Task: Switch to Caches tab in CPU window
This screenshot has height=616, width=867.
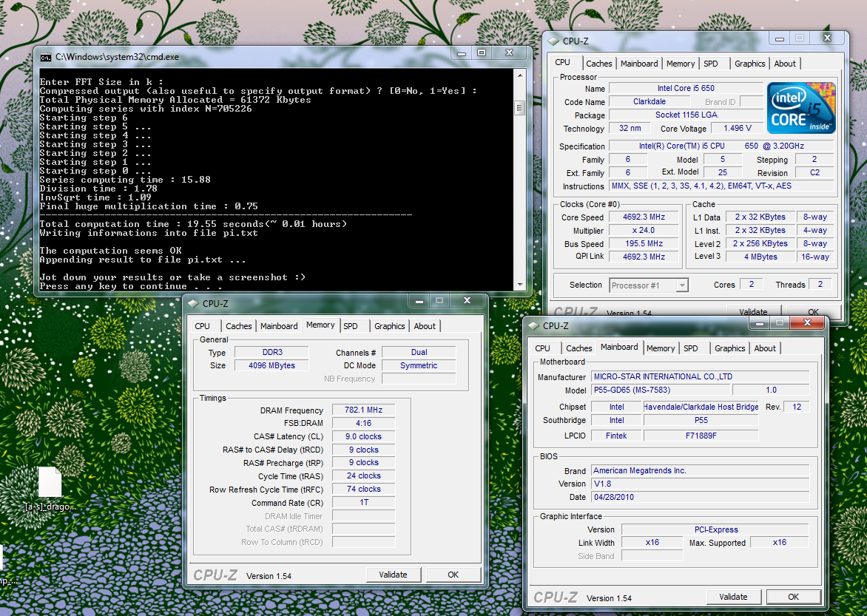Action: pos(598,64)
